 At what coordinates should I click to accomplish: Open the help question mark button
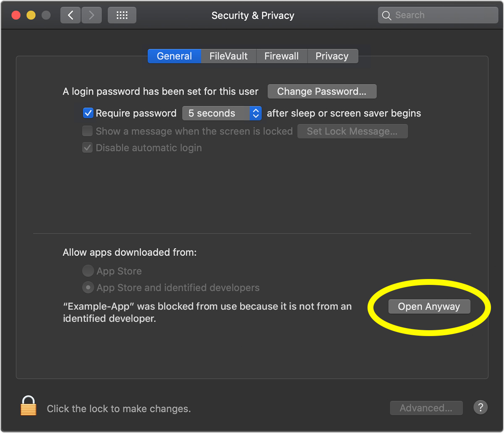coord(480,407)
